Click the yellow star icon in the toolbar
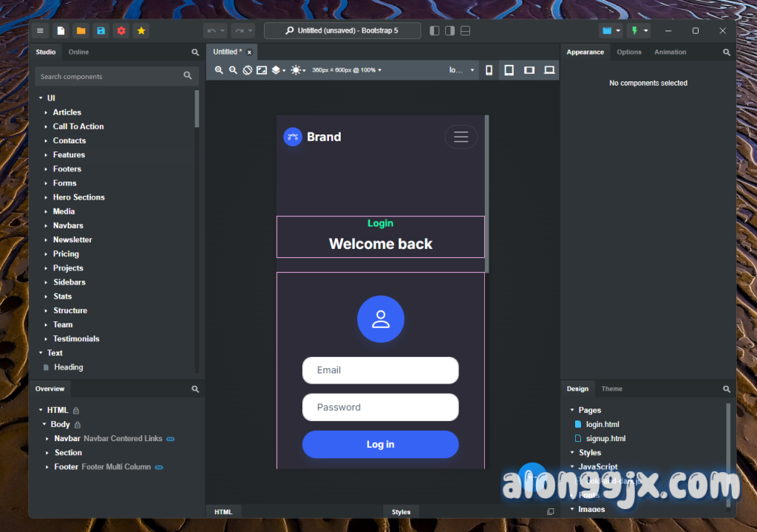This screenshot has height=532, width=757. 141,31
